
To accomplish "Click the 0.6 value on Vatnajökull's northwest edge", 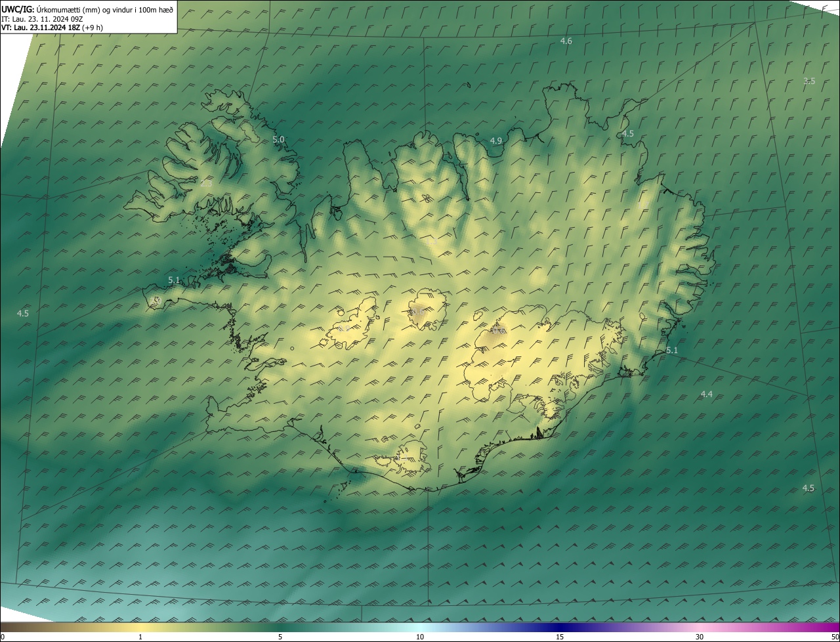I will (x=498, y=332).
